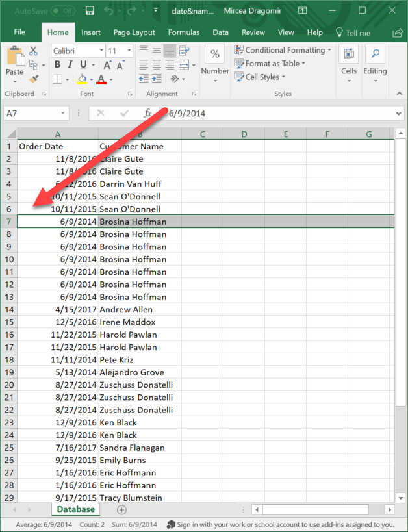Toggle Italic formatting
Screen dimensions: 408x532
(70, 64)
